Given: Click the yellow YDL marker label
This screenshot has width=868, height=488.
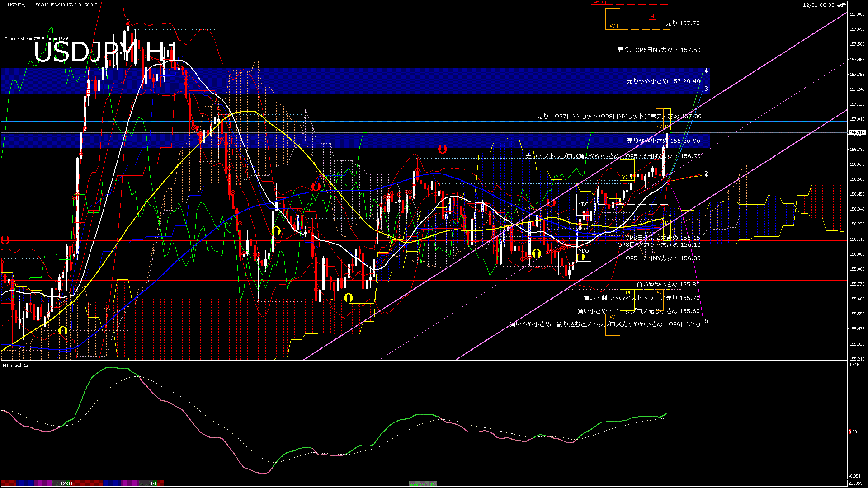Looking at the screenshot, I should (627, 292).
